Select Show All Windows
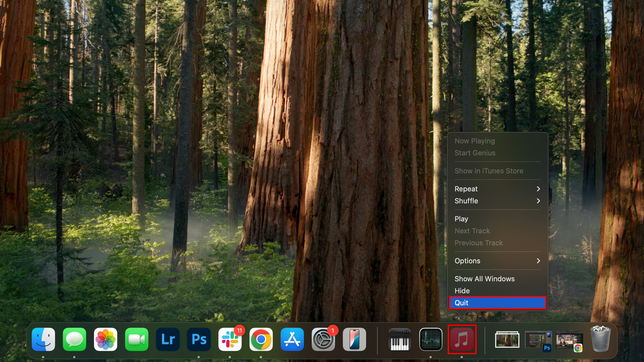The height and width of the screenshot is (362, 644). point(497,279)
